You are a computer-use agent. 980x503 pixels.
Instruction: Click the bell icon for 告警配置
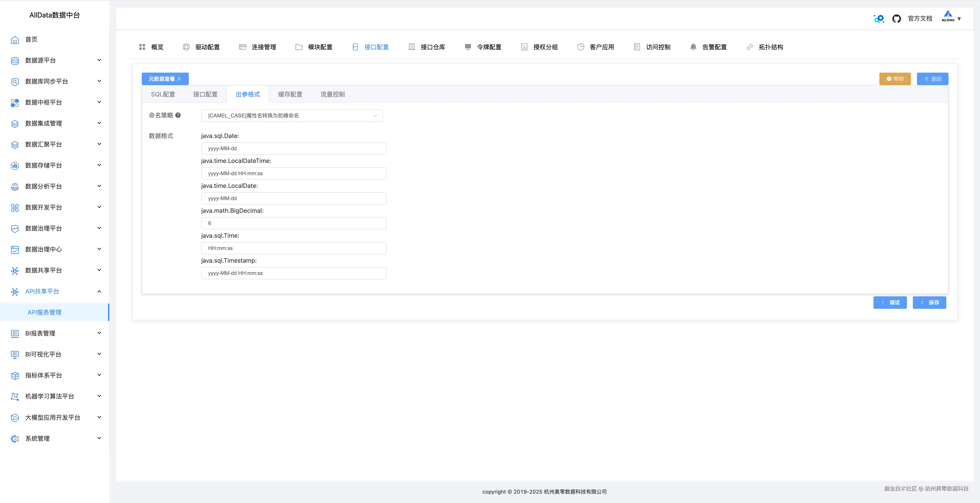point(693,47)
